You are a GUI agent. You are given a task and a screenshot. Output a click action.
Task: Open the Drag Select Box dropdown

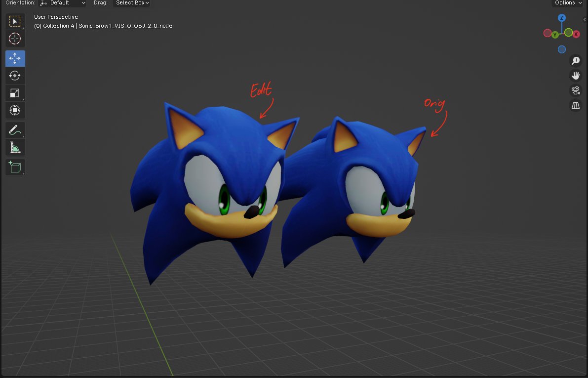click(x=132, y=3)
